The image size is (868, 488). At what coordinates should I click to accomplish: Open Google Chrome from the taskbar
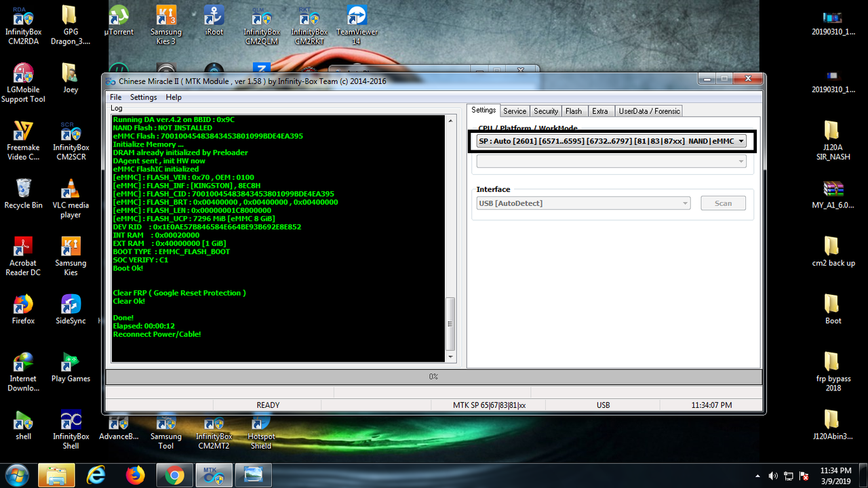click(174, 475)
